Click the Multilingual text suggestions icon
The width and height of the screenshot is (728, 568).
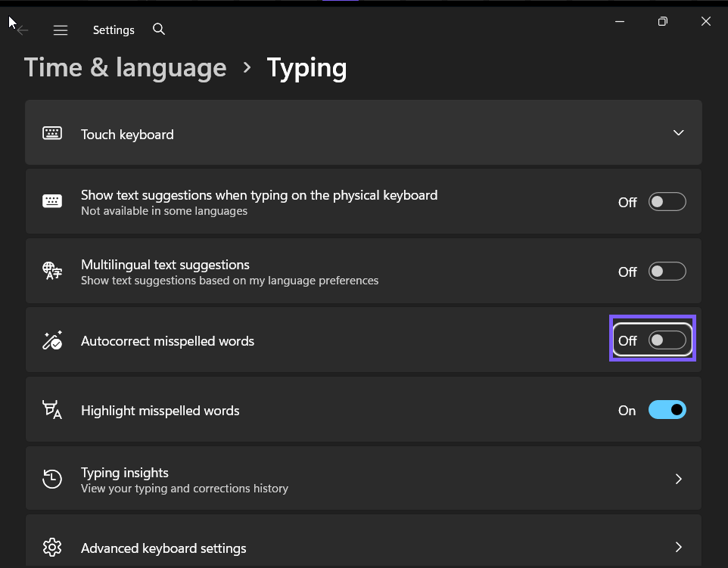pos(52,271)
